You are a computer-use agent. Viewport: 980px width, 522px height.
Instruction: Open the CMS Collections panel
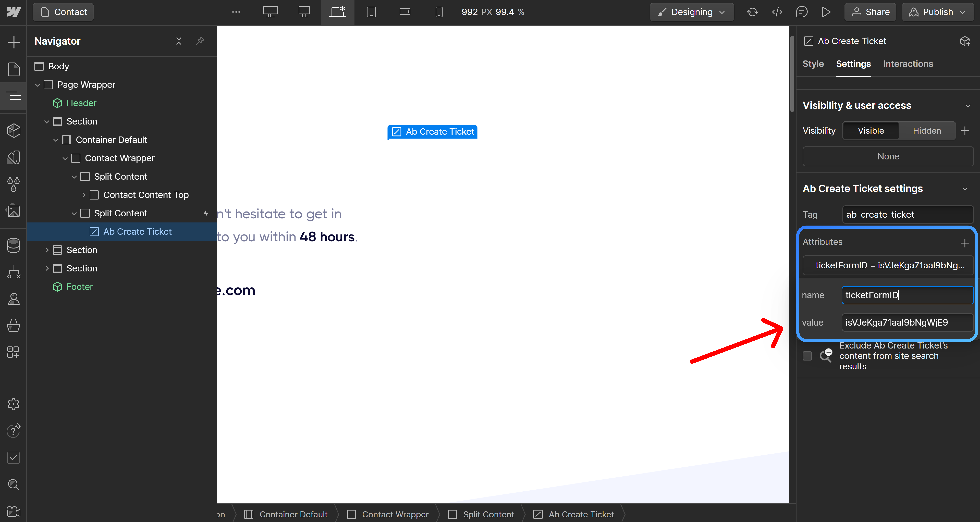tap(14, 245)
